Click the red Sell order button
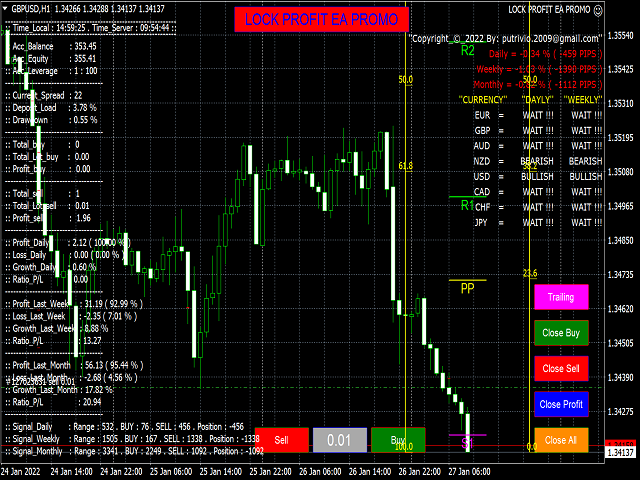 click(282, 440)
